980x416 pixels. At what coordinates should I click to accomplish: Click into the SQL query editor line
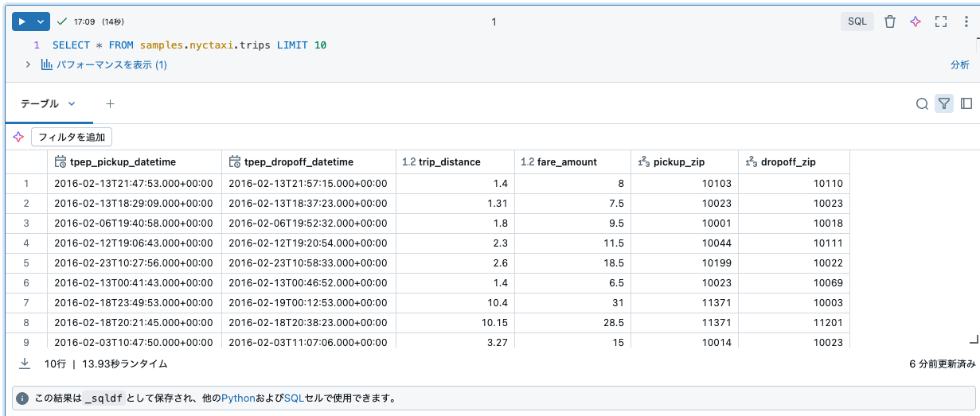point(189,45)
